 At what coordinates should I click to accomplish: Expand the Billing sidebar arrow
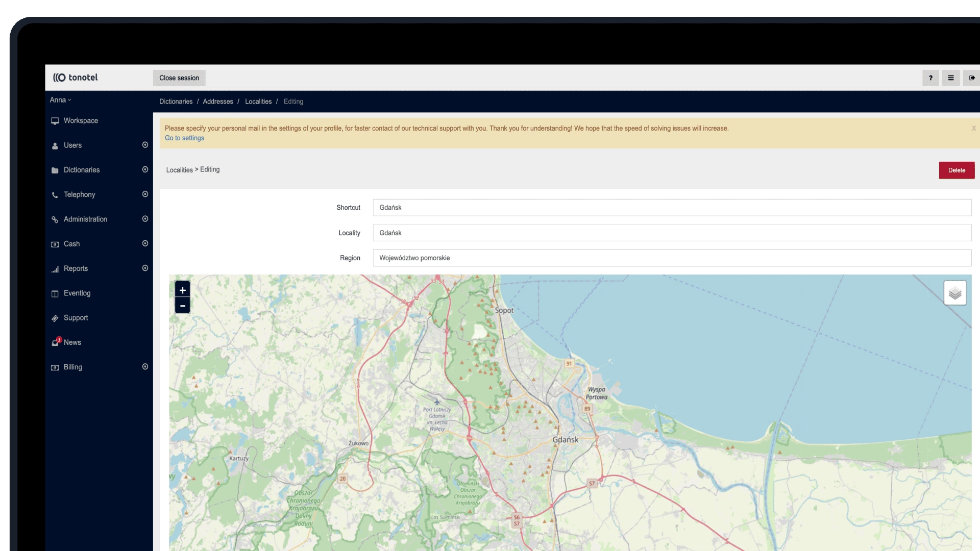(145, 367)
